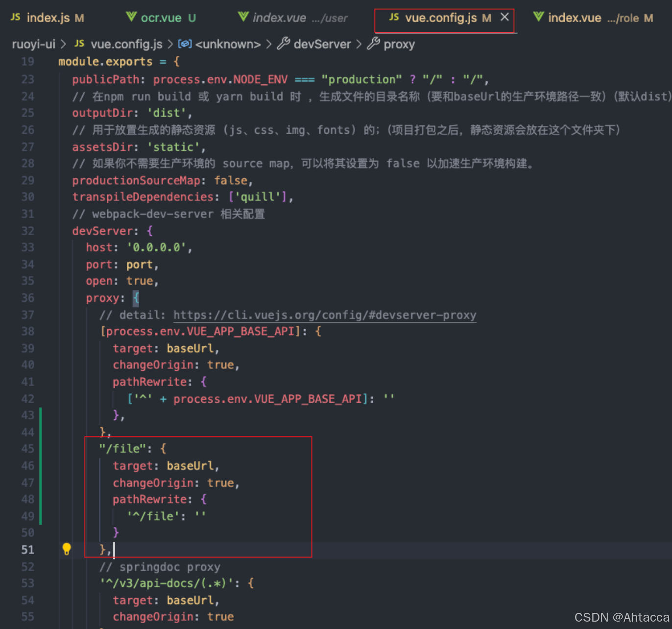Click the JS icon on index.js tab
Viewport: 672px width, 629px height.
(16, 17)
